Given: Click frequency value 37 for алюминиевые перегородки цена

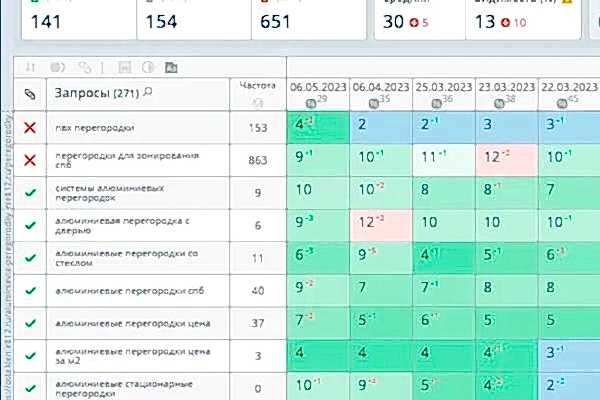Looking at the screenshot, I should pos(258,323).
